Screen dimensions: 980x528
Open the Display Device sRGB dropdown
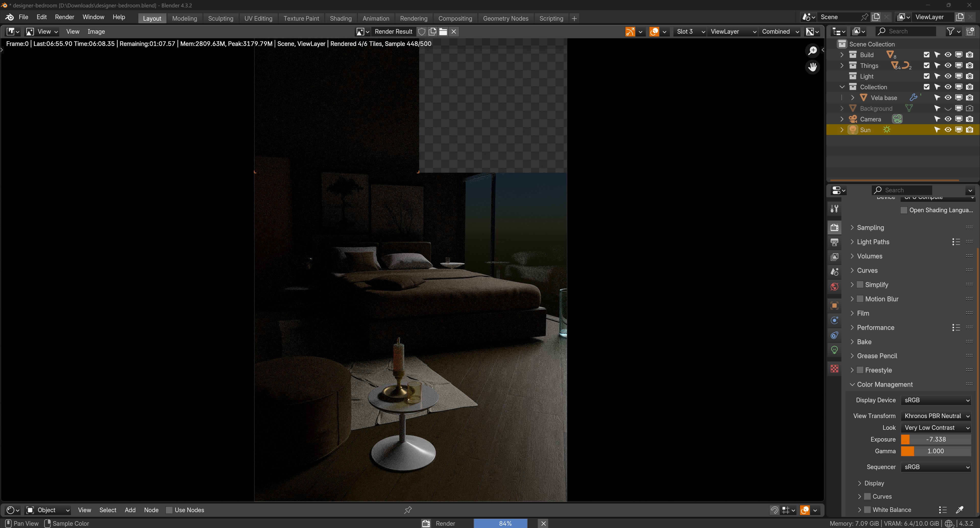936,400
